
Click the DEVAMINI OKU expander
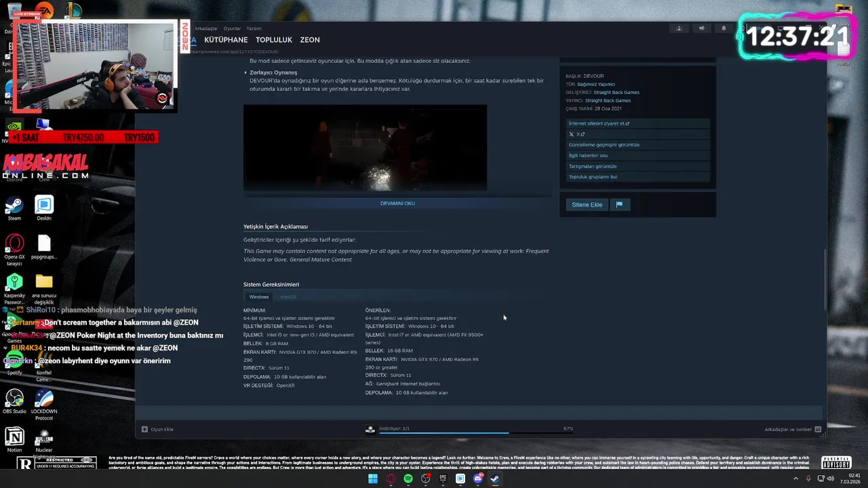[x=397, y=203]
